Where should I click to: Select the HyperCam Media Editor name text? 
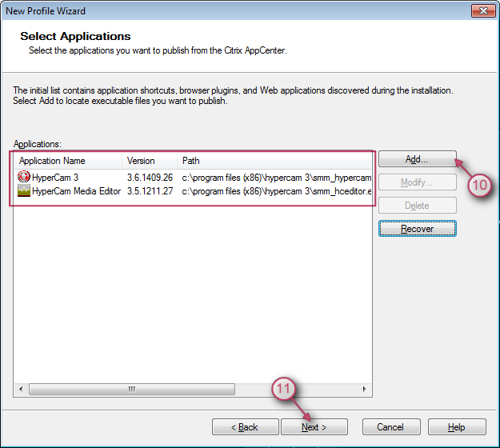[x=77, y=192]
